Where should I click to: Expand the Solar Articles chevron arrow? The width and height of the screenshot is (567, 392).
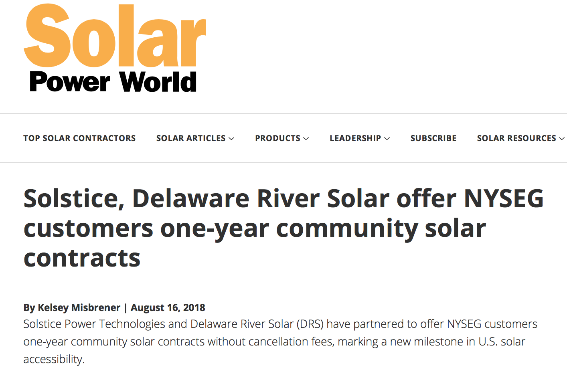click(x=231, y=139)
